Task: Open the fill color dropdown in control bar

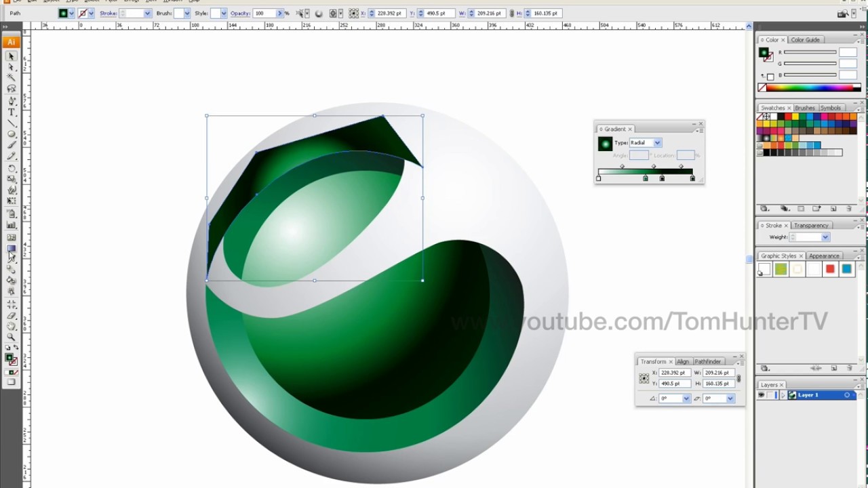Action: (x=71, y=14)
